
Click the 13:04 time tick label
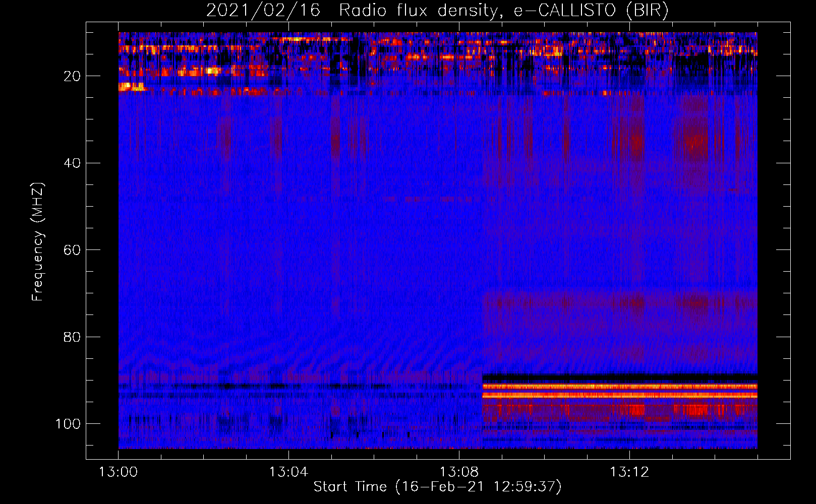288,472
